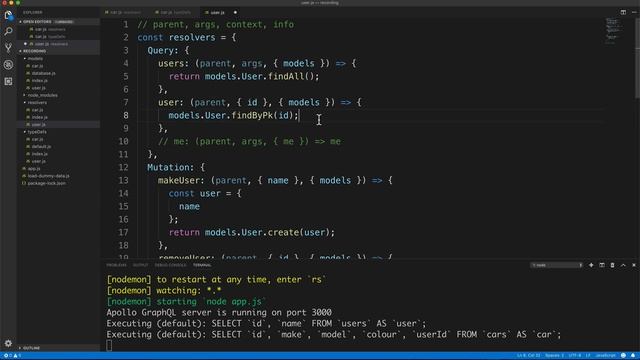Open user.js in typeDefs folder
Viewport: 640px width, 360px height.
(38, 161)
